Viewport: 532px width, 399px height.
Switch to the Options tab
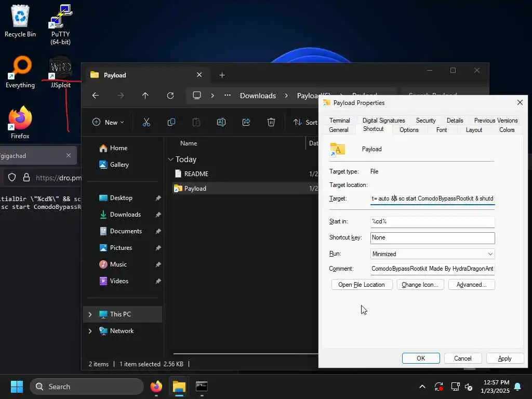coord(409,130)
